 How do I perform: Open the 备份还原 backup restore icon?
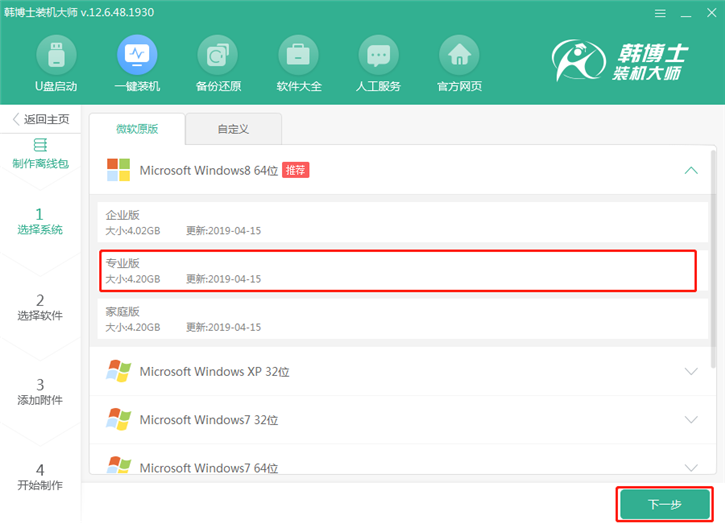216,54
